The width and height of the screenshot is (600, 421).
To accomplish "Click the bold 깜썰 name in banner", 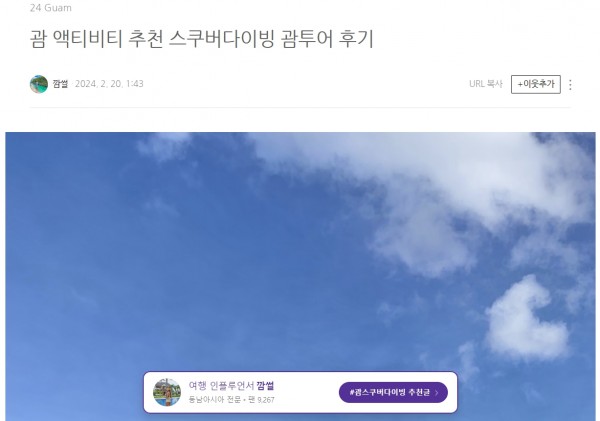I will [x=265, y=385].
